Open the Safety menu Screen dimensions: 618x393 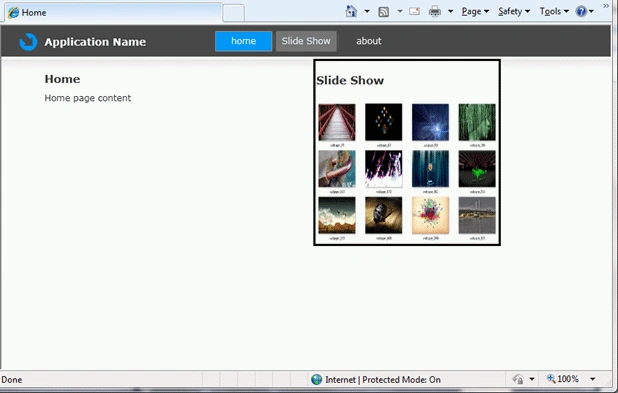514,11
